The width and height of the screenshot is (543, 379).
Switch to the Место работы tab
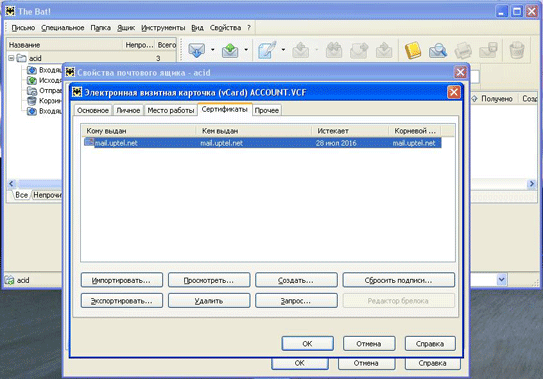(171, 110)
